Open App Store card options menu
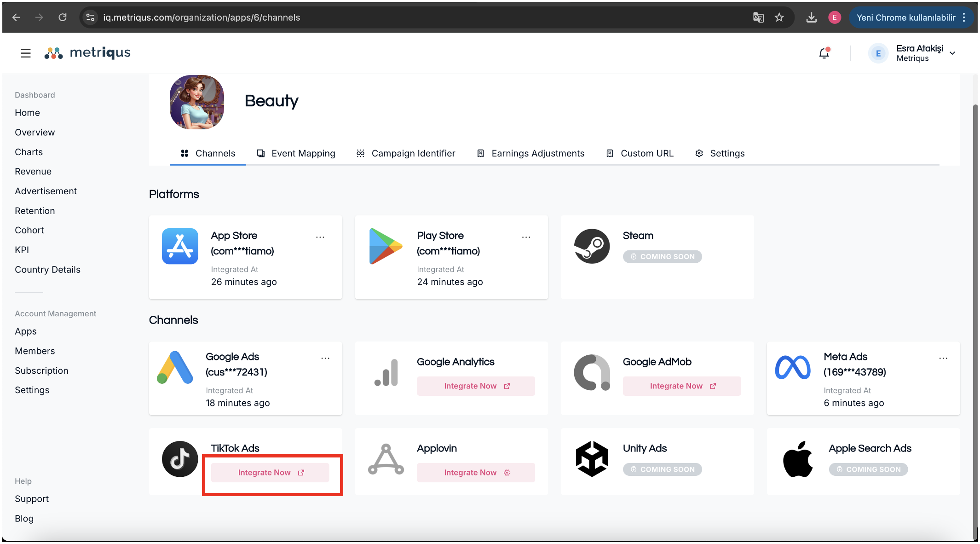The height and width of the screenshot is (544, 980). (320, 237)
